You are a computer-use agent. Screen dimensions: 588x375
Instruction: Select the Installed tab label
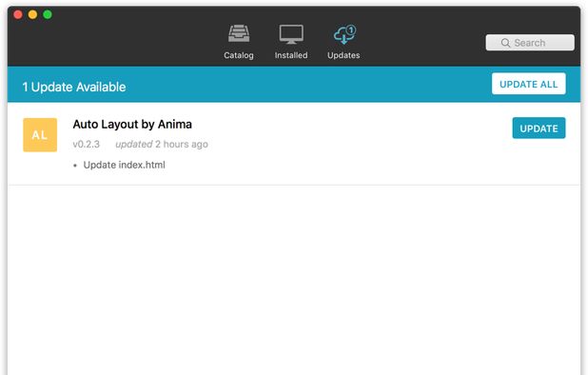click(291, 55)
